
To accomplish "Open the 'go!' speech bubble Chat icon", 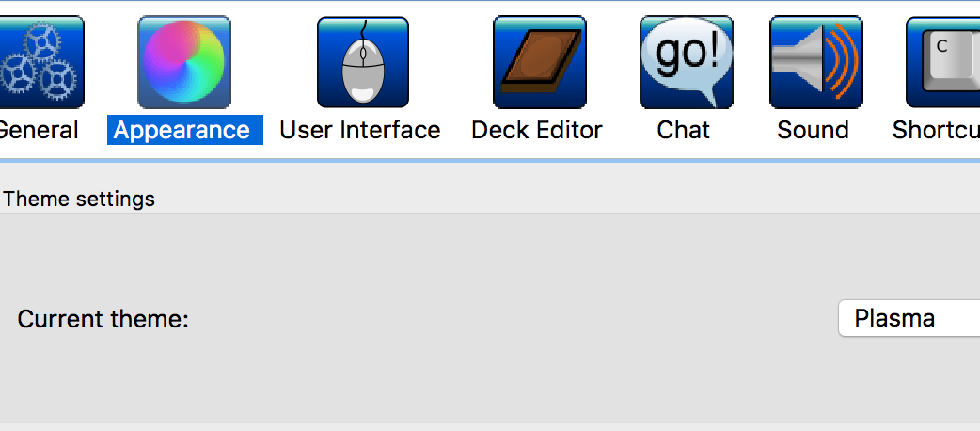I will pyautogui.click(x=687, y=62).
